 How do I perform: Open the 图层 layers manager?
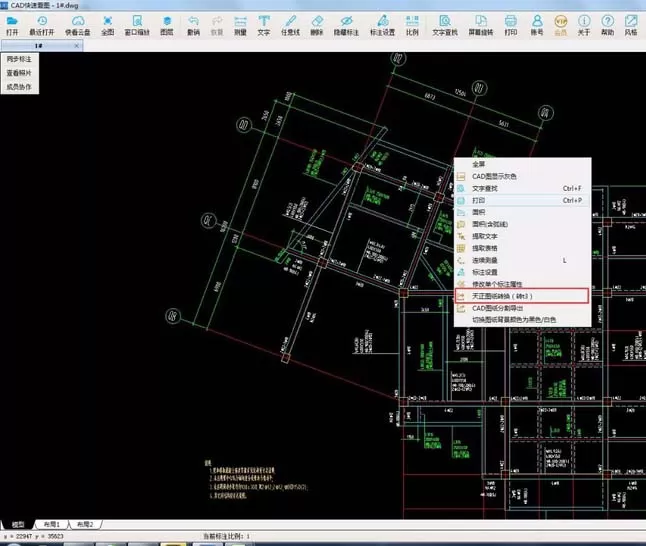pyautogui.click(x=166, y=25)
